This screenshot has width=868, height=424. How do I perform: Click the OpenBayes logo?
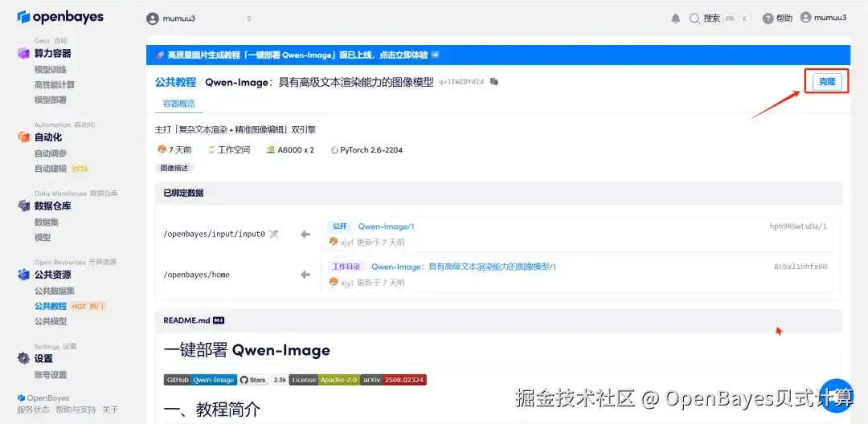pos(60,17)
